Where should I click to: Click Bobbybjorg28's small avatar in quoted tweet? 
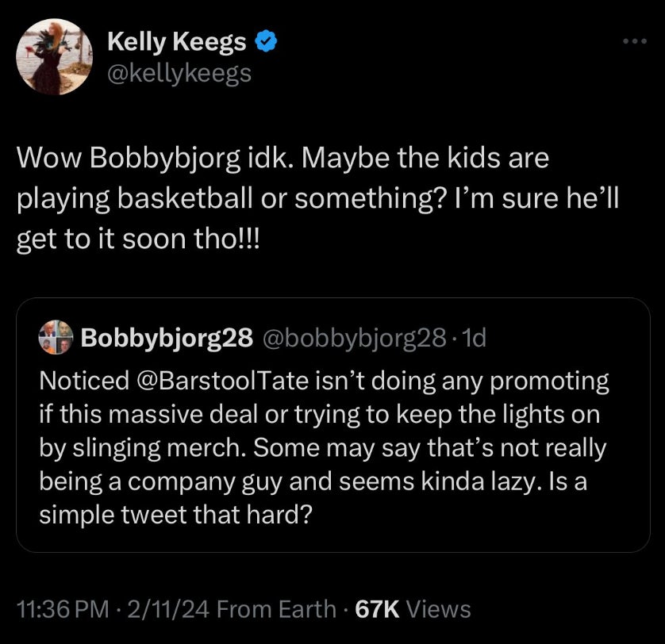[55, 339]
